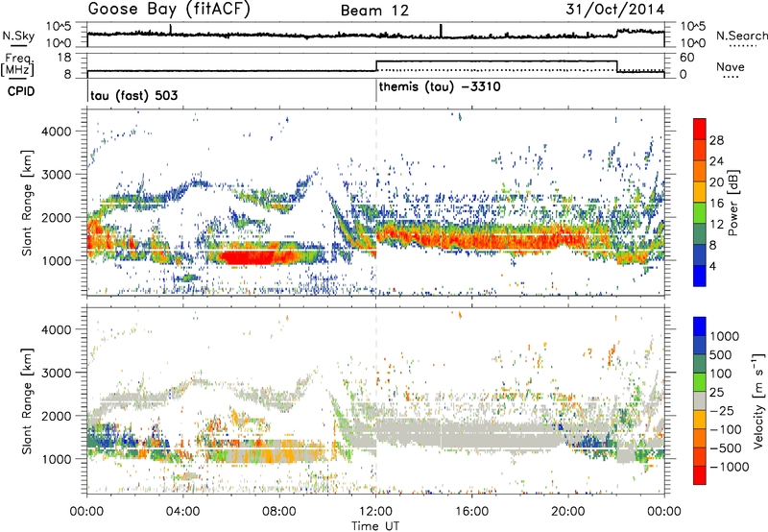
Task: Click the 08:00 time tick label
Action: (279, 512)
